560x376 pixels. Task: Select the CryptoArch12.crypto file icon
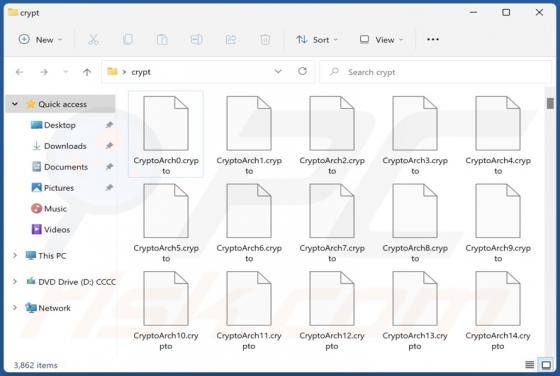pos(332,299)
